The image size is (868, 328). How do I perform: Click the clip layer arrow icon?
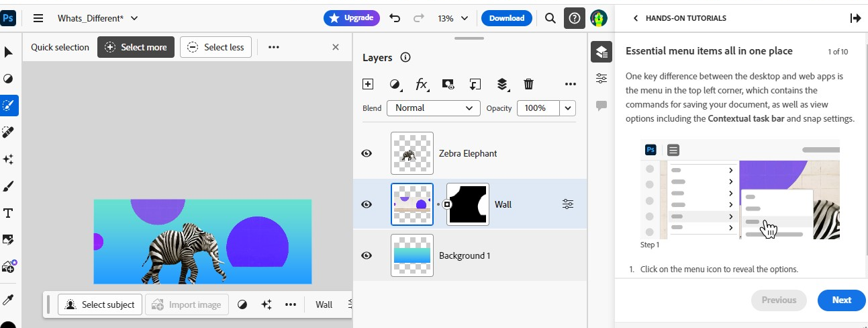475,84
